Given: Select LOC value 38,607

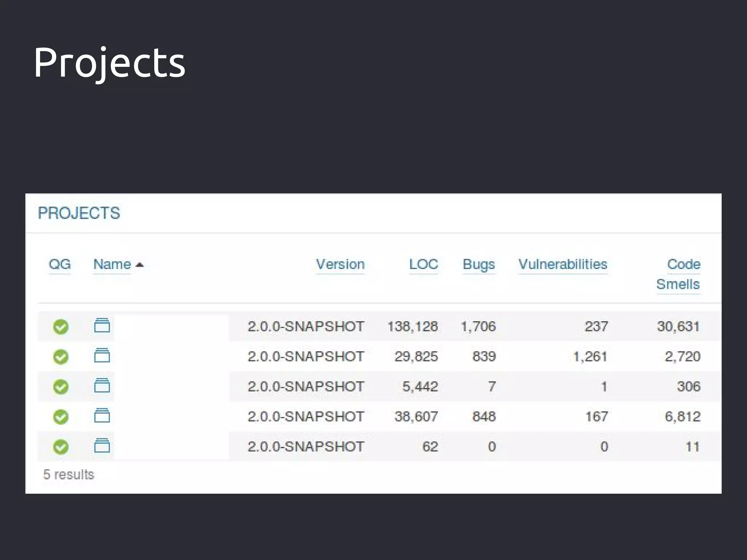Looking at the screenshot, I should (x=416, y=417).
